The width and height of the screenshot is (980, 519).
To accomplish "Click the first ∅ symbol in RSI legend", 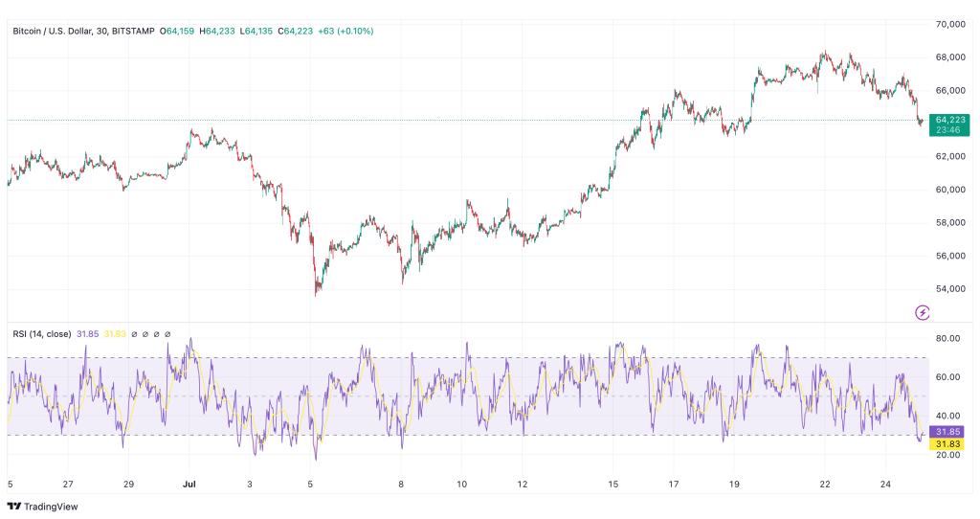I will click(x=134, y=334).
